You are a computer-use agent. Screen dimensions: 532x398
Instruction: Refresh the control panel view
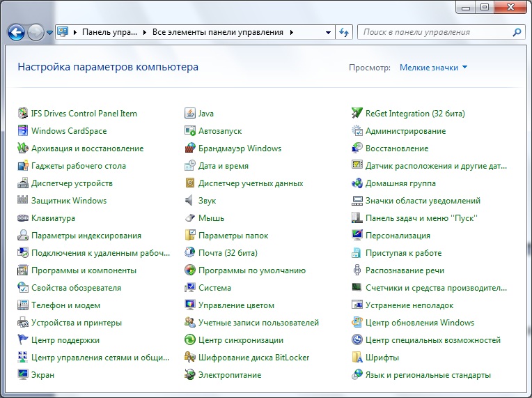344,33
